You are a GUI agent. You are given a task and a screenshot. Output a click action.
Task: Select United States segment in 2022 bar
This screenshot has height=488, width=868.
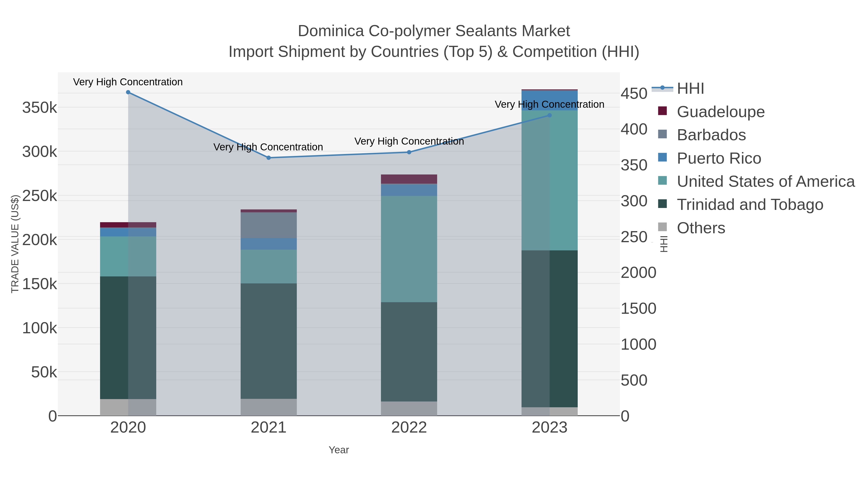[x=409, y=249]
